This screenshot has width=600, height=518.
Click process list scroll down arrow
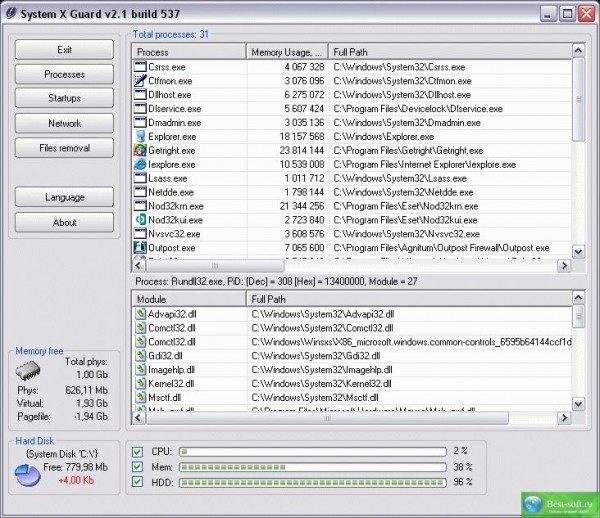(x=578, y=252)
